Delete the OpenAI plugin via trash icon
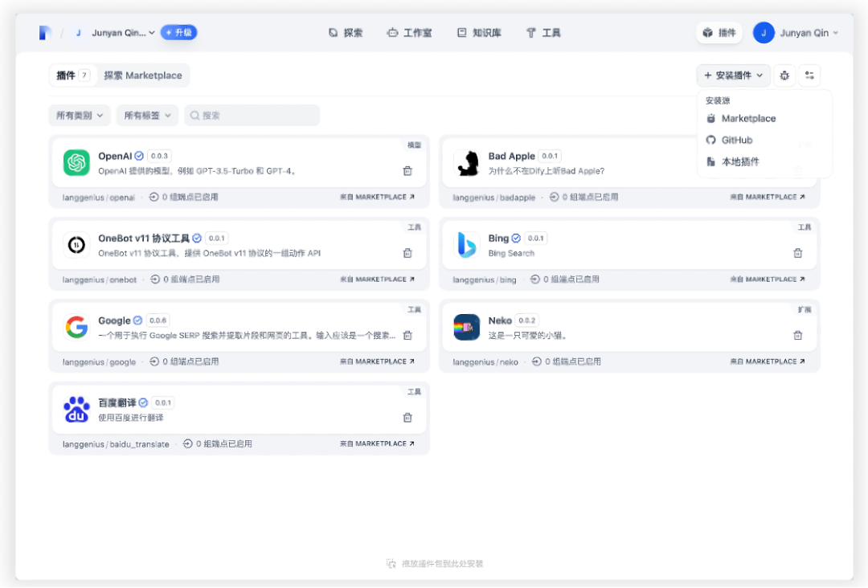The image size is (868, 588). (x=407, y=171)
